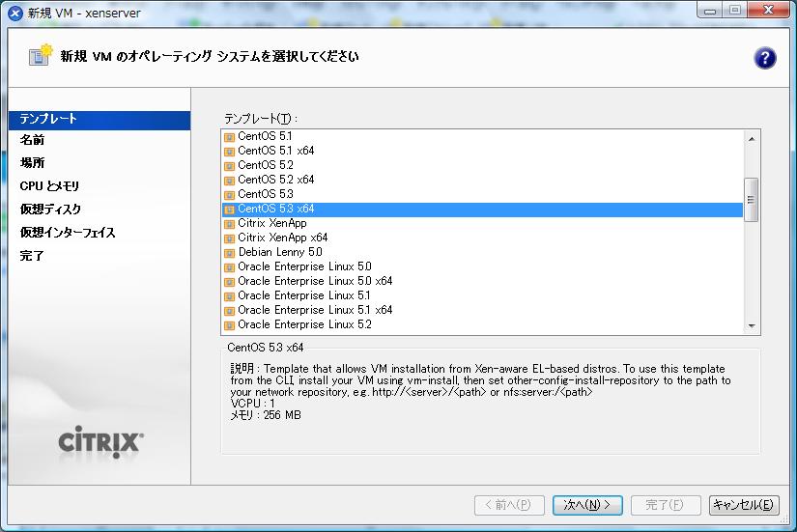Viewport: 797px width, 532px height.
Task: Choose the Citrix XenApp x64 template
Action: point(482,238)
